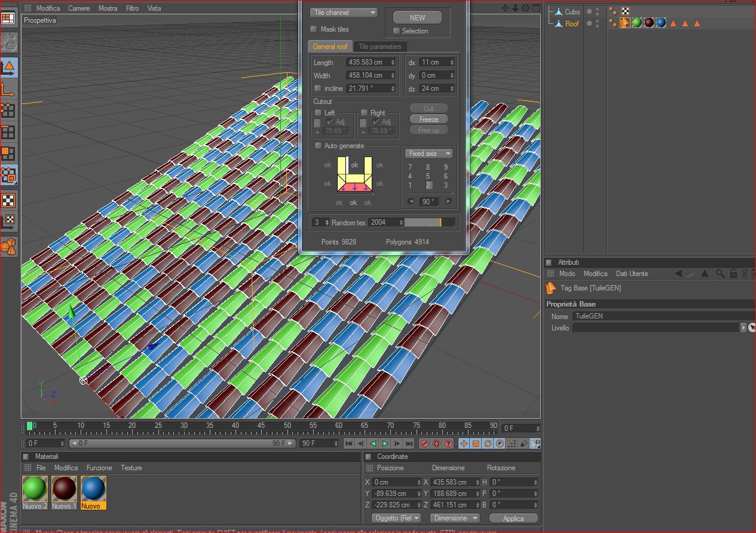The height and width of the screenshot is (533, 756).
Task: Click the blue material tag on Roof
Action: [x=661, y=23]
